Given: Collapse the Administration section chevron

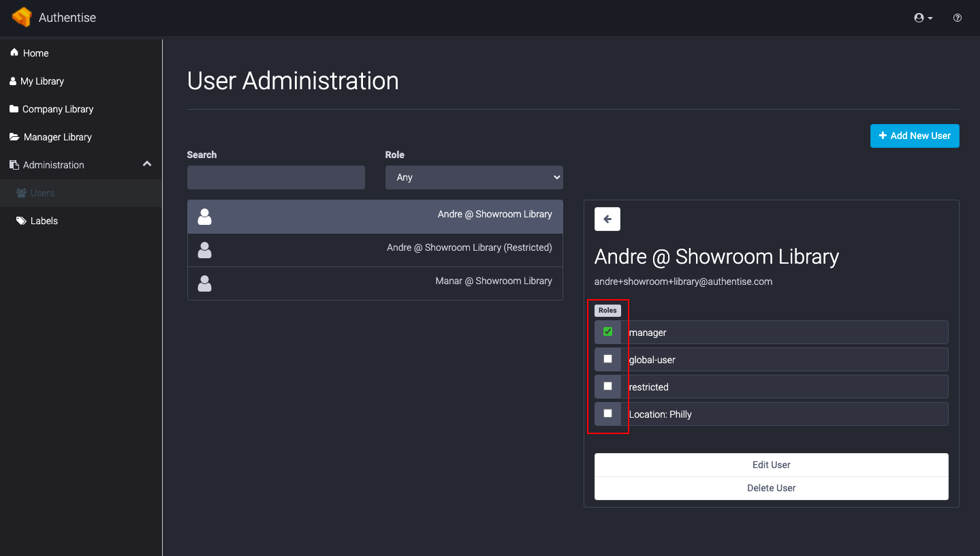Looking at the screenshot, I should click(146, 164).
